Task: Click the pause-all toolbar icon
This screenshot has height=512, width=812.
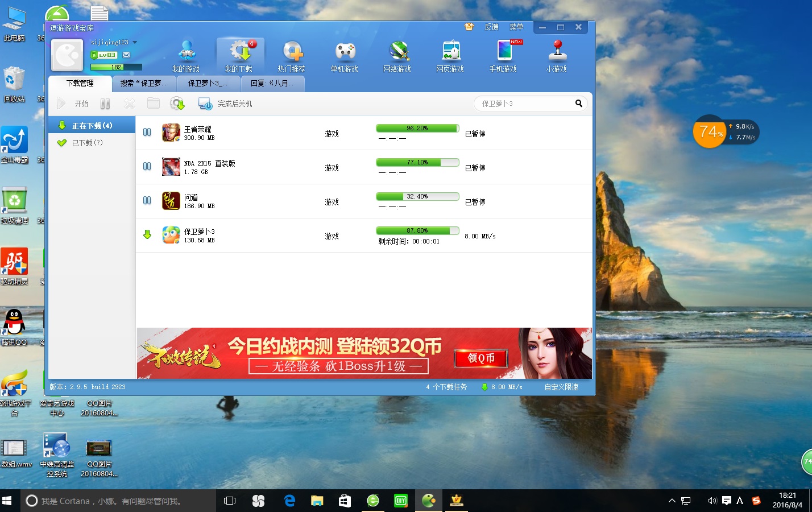Action: coord(105,104)
